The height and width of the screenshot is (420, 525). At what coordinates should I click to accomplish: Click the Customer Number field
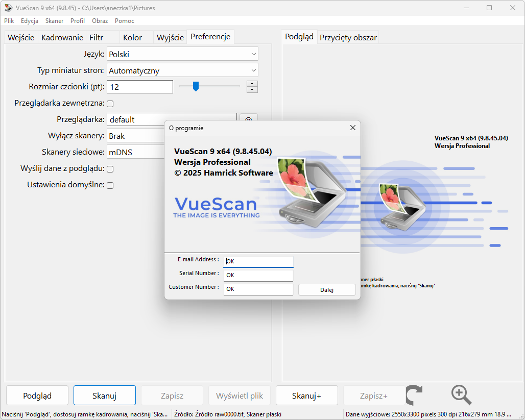(x=258, y=289)
